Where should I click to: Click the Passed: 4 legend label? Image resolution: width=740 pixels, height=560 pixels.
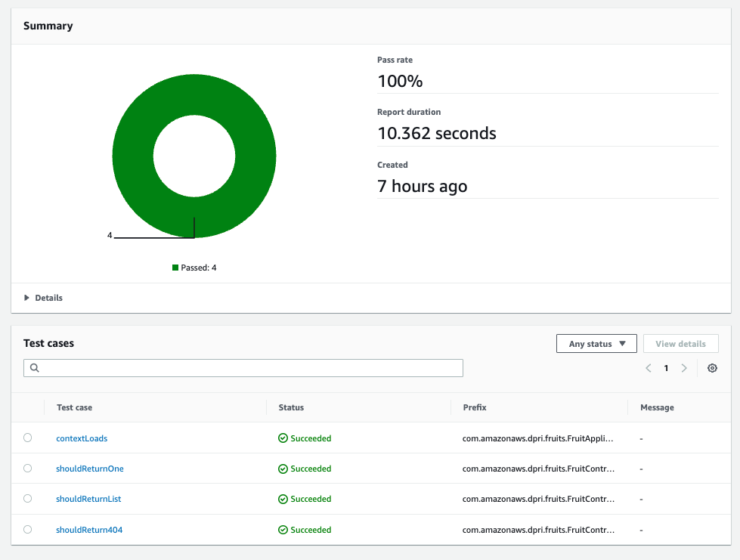pyautogui.click(x=198, y=268)
